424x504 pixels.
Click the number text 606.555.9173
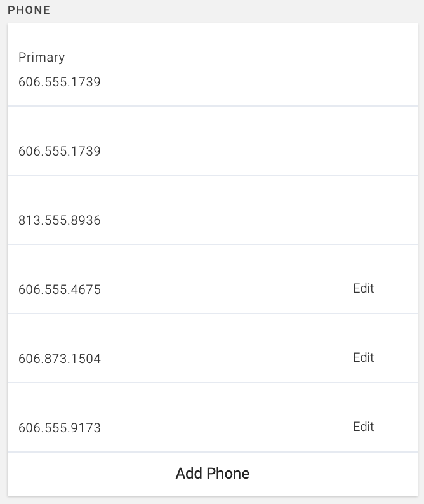60,428
